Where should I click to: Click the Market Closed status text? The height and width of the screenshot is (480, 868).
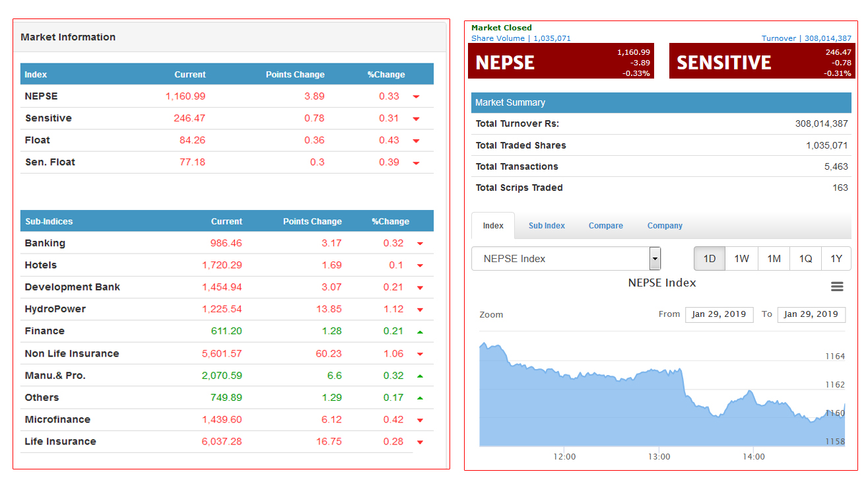click(502, 28)
